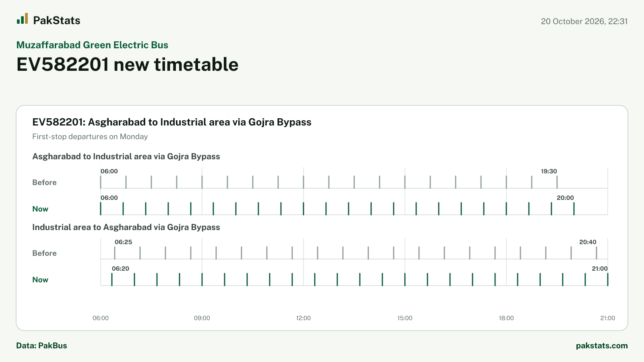Click the 06:20 first-departure label

(x=120, y=269)
